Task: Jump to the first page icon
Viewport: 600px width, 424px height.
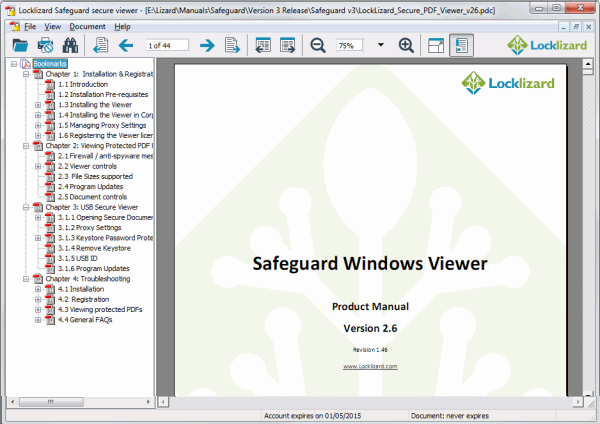Action: (x=100, y=45)
